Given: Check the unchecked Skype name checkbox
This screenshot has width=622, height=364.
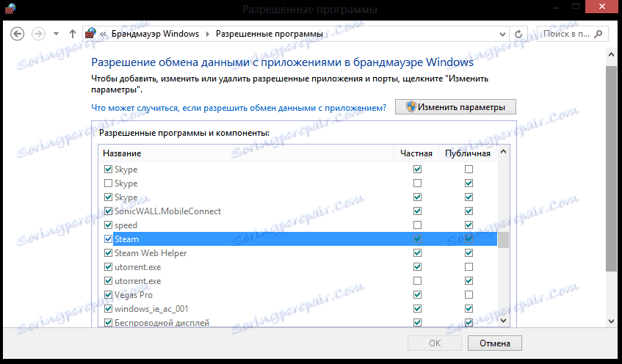Looking at the screenshot, I should tap(108, 183).
